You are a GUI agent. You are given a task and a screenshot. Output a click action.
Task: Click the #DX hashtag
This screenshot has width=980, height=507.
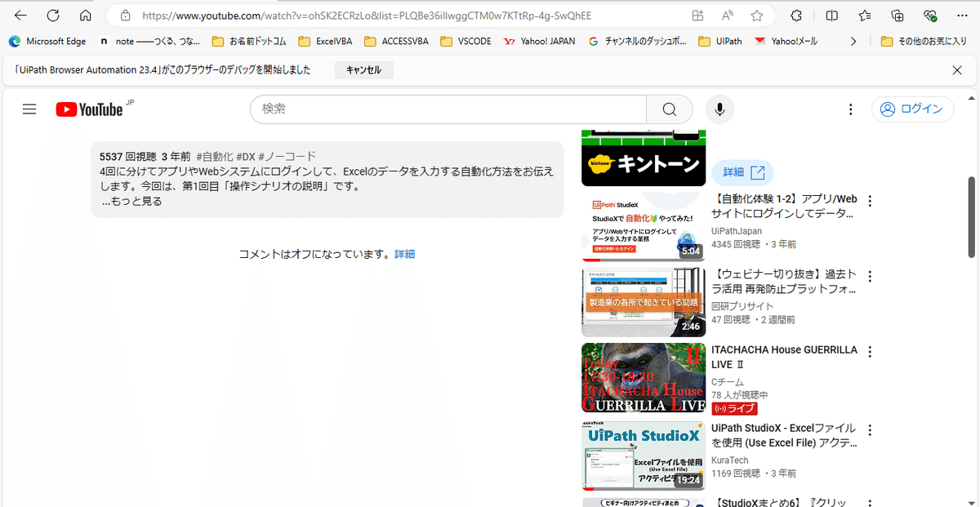click(x=246, y=157)
